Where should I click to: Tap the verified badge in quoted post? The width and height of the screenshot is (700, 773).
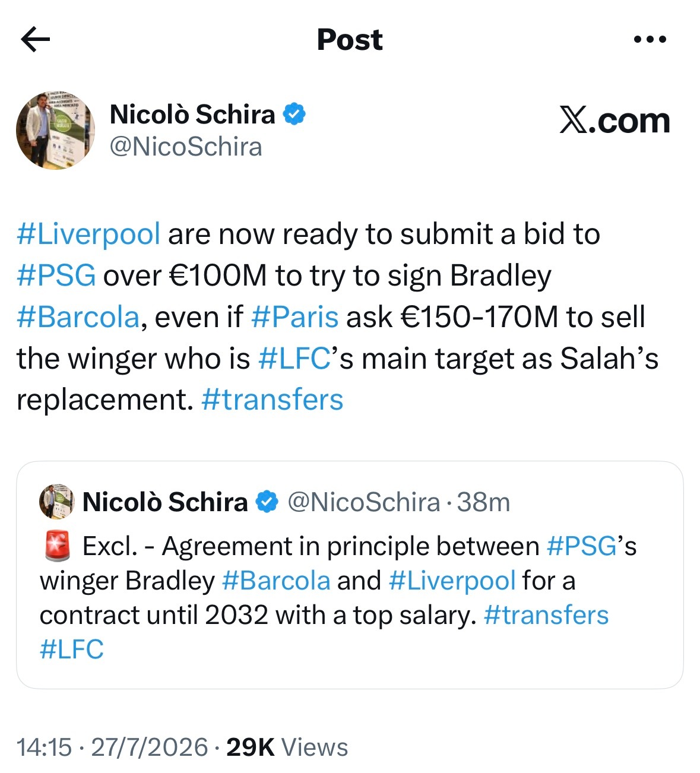click(x=267, y=502)
